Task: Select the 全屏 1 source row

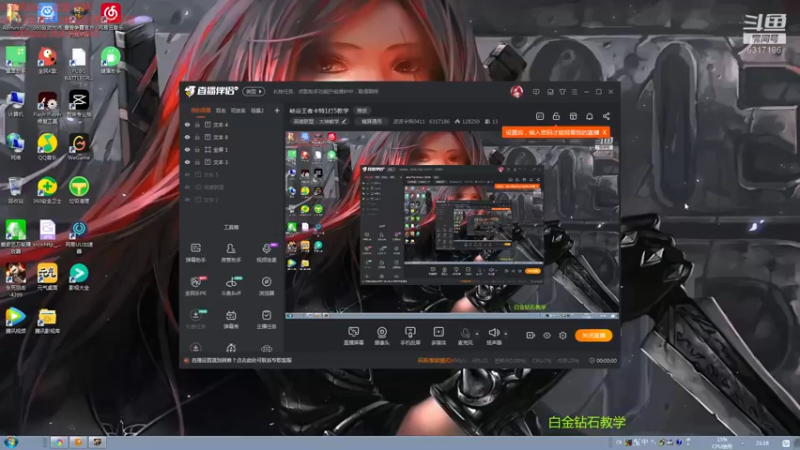Action: [x=232, y=149]
